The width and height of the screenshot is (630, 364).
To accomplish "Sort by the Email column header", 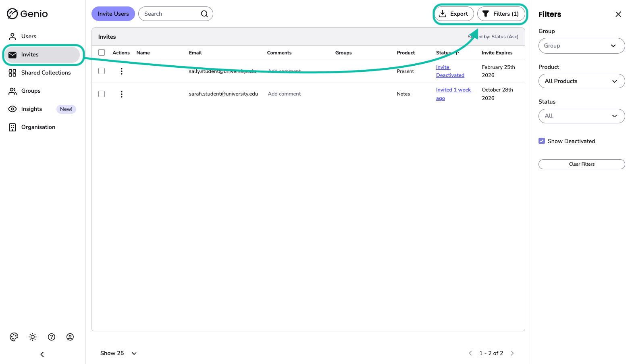I will pos(195,53).
